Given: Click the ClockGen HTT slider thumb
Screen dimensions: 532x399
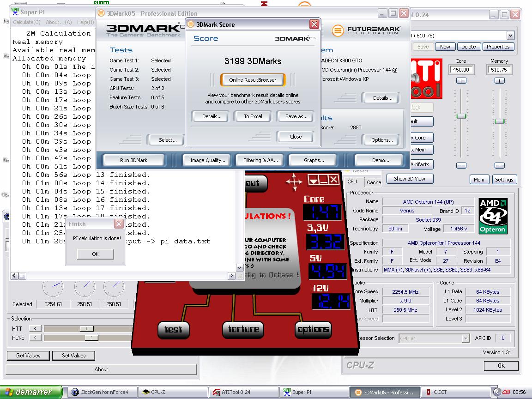Looking at the screenshot, I should point(86,328).
